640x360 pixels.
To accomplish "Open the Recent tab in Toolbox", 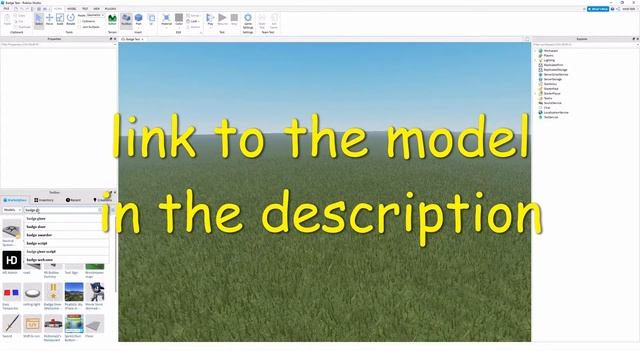I will click(74, 200).
